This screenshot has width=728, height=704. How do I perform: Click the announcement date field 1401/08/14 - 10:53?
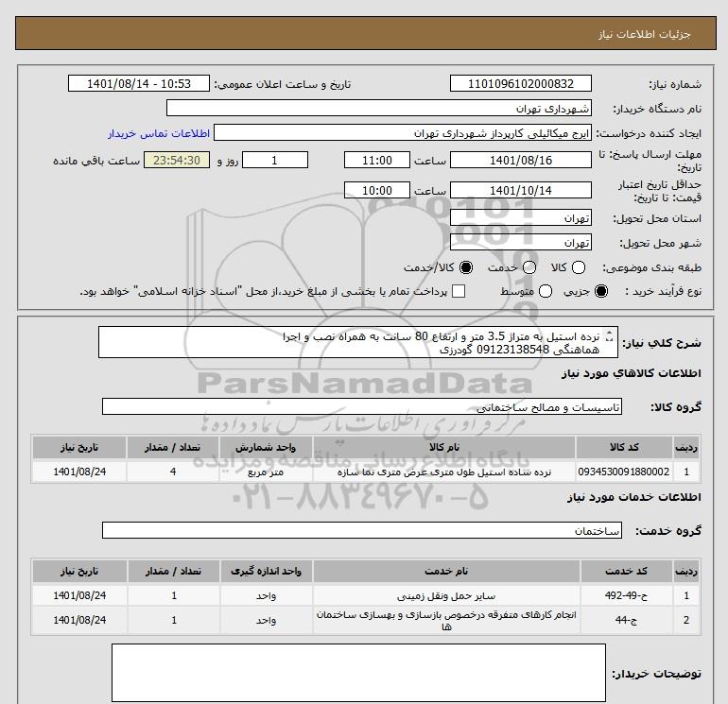tap(139, 83)
